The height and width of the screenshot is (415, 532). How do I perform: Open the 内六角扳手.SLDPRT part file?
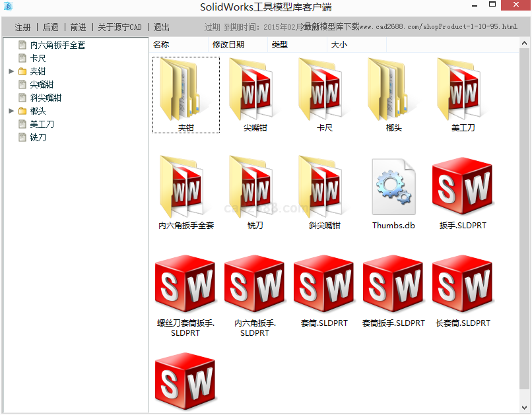255,285
